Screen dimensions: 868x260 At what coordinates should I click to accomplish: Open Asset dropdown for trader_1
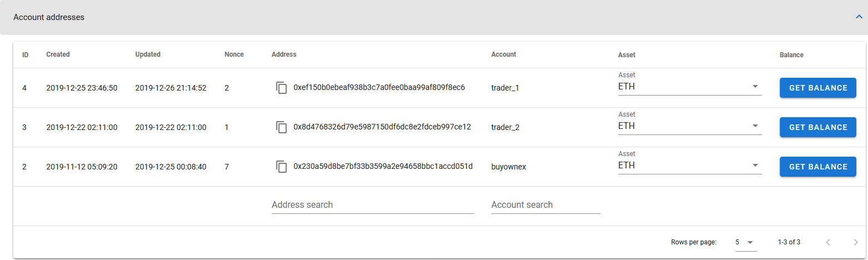coord(690,87)
